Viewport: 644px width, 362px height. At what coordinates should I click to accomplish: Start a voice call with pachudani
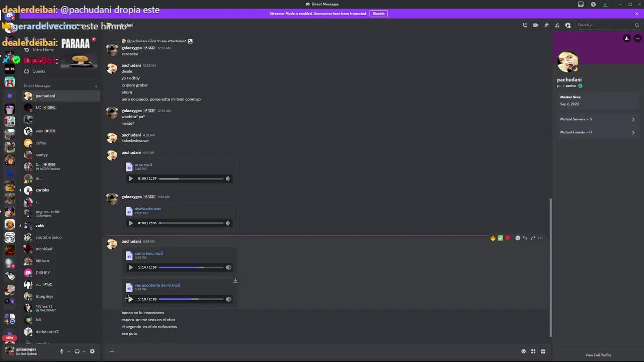tap(525, 25)
